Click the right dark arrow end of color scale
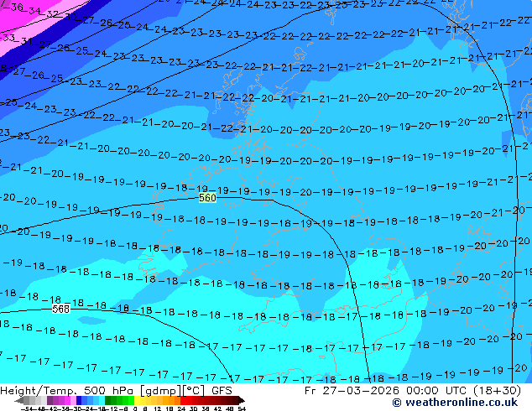This screenshot has height=411, width=532. tap(241, 400)
